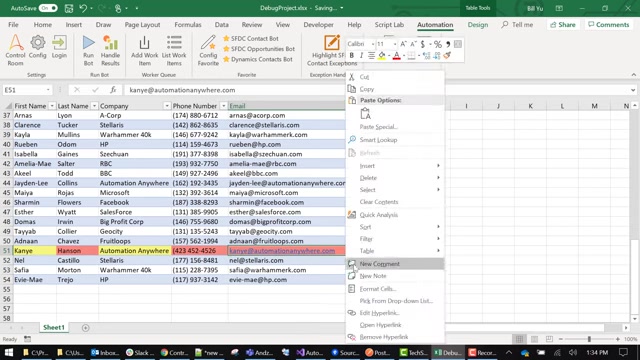Viewport: 640px width, 360px height.
Task: Click the Insert Function fx icon
Action: pos(113,90)
